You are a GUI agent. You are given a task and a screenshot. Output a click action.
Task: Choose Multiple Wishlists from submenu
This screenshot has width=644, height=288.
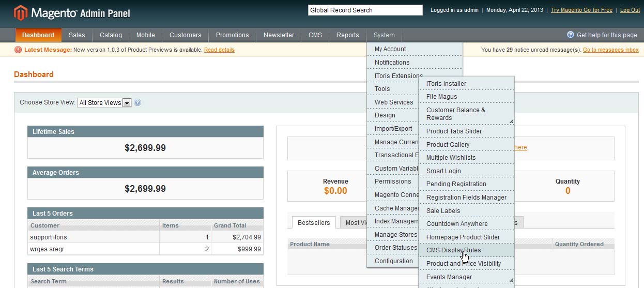coord(466,158)
